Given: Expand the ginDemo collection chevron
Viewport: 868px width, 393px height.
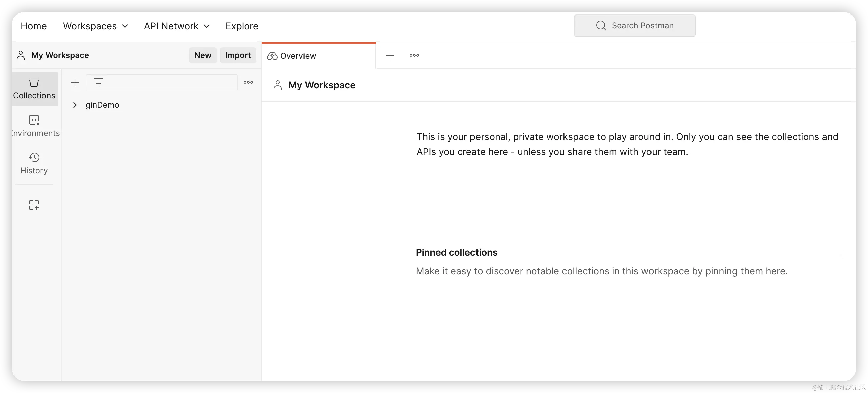Looking at the screenshot, I should tap(75, 105).
